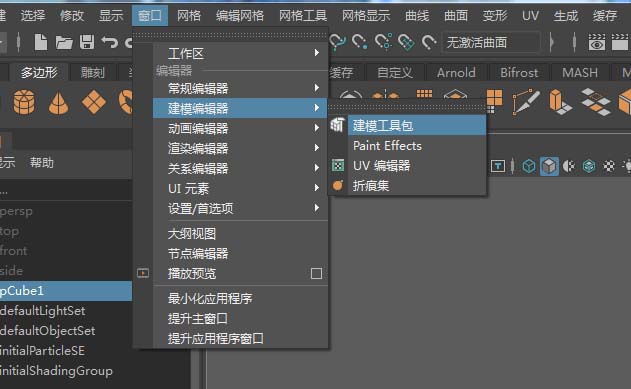Click the make live magnet icon
Screen dimensions: 631x389
429,42
